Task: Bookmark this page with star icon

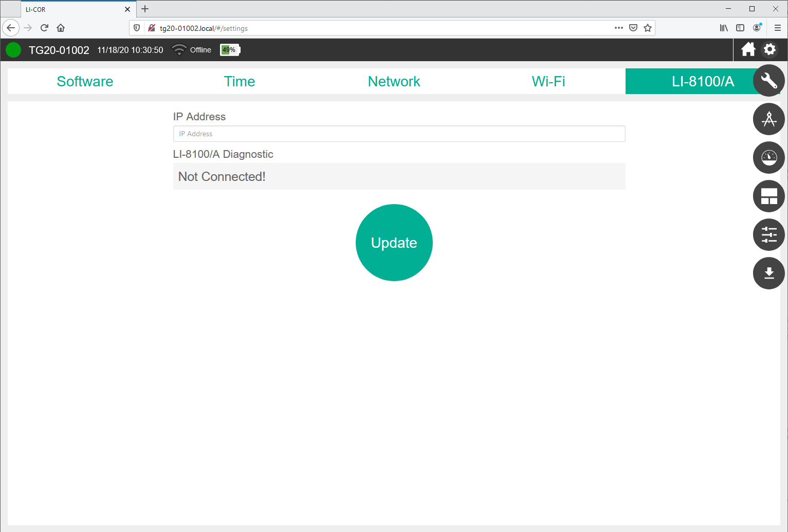Action: [648, 28]
